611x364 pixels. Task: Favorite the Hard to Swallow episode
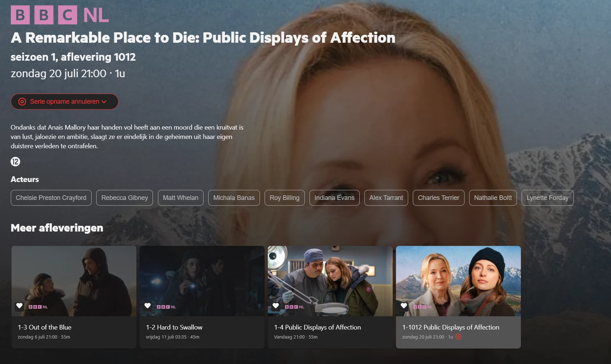click(148, 306)
